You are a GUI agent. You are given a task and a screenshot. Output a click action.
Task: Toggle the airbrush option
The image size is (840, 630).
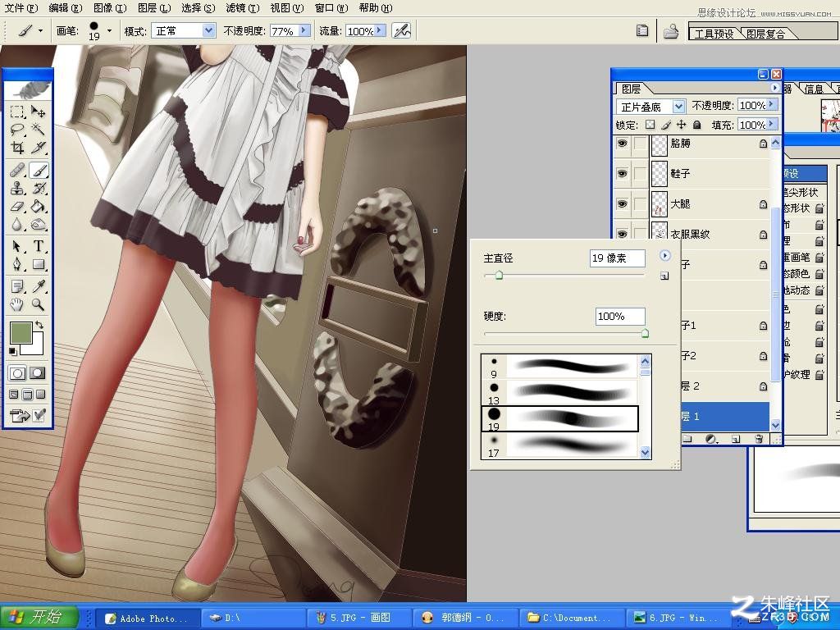[x=401, y=30]
